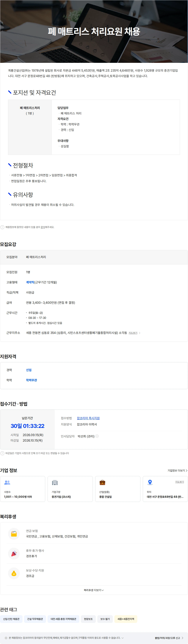188x644 pixels.
Task: Click the 산업(업종) 종합 건설업 card
Action: point(118,489)
